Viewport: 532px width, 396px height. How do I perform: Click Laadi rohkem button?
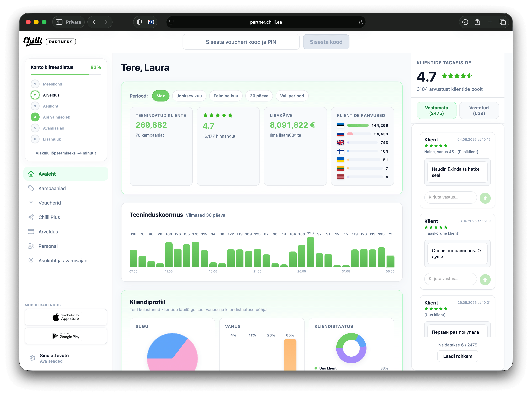tap(457, 356)
